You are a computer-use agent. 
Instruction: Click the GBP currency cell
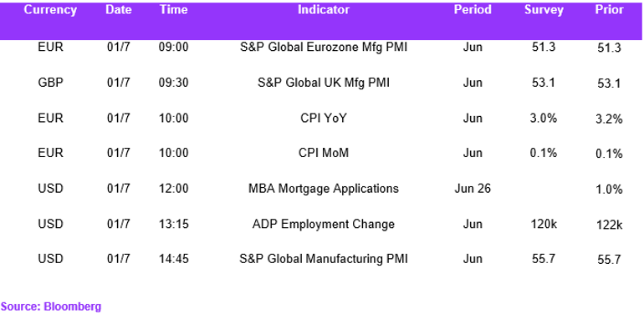tap(50, 83)
